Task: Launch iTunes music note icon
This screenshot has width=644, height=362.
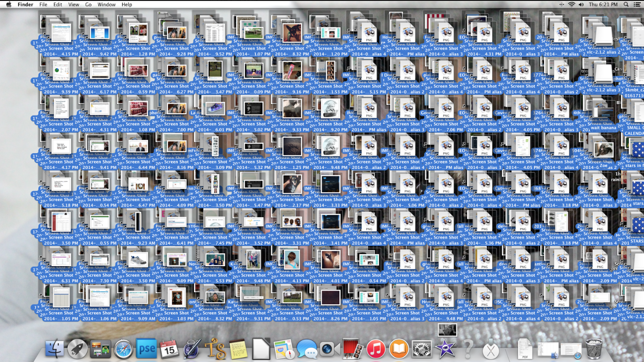Action: (375, 349)
